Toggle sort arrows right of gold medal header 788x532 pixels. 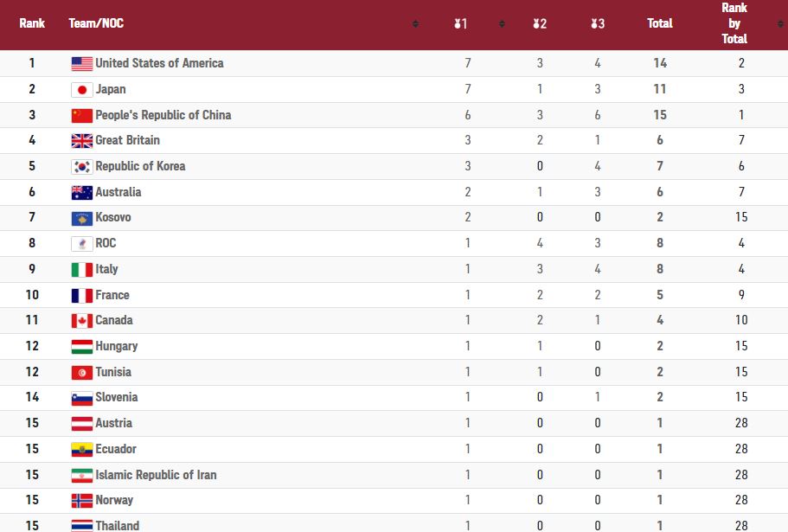(502, 23)
